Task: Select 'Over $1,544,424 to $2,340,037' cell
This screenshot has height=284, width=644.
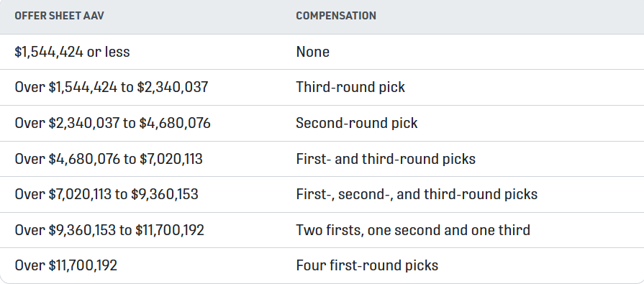Action: [112, 88]
